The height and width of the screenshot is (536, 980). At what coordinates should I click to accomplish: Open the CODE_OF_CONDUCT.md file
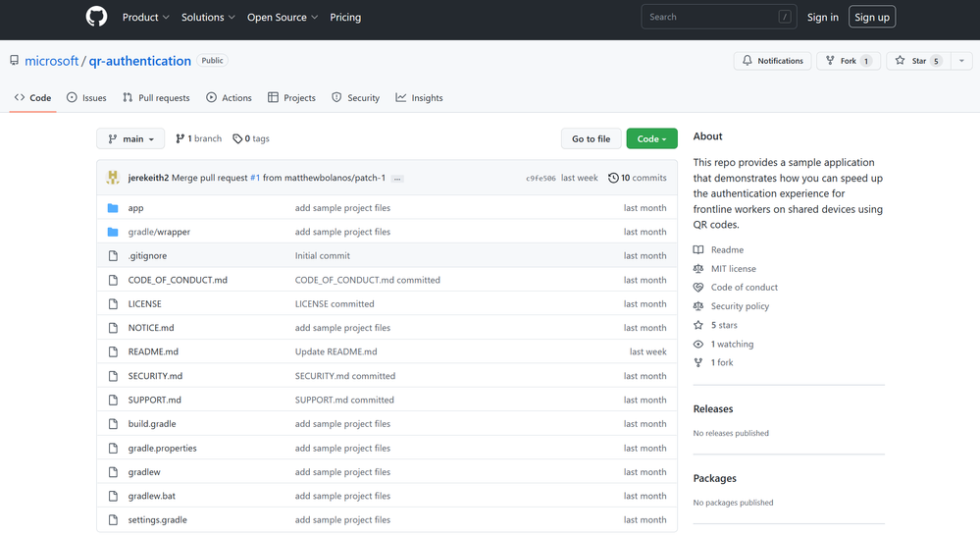pyautogui.click(x=178, y=280)
